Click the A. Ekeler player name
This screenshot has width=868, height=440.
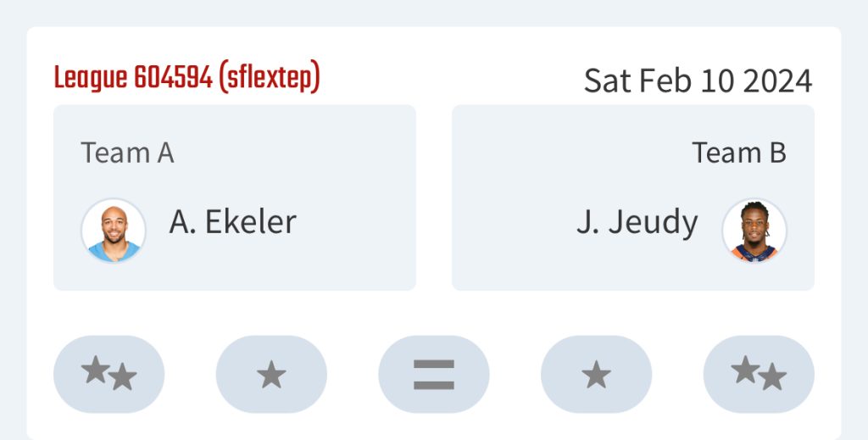pos(232,222)
